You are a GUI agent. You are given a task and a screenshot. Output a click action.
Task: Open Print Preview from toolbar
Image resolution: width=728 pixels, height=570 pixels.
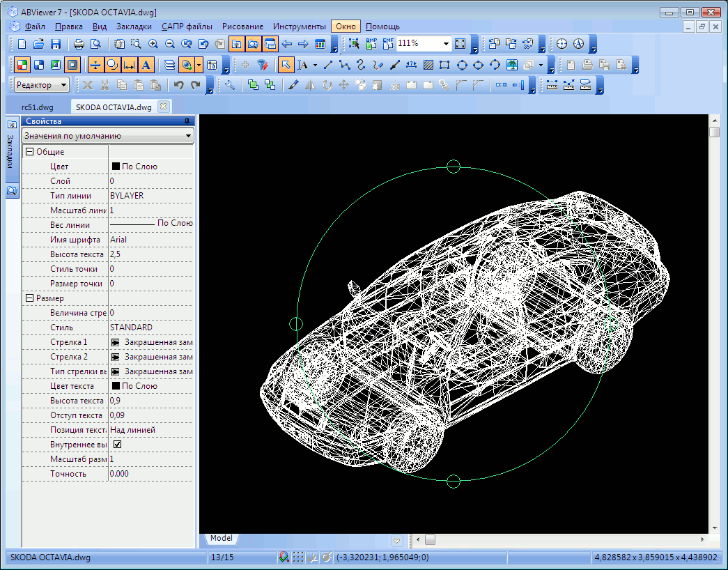95,44
